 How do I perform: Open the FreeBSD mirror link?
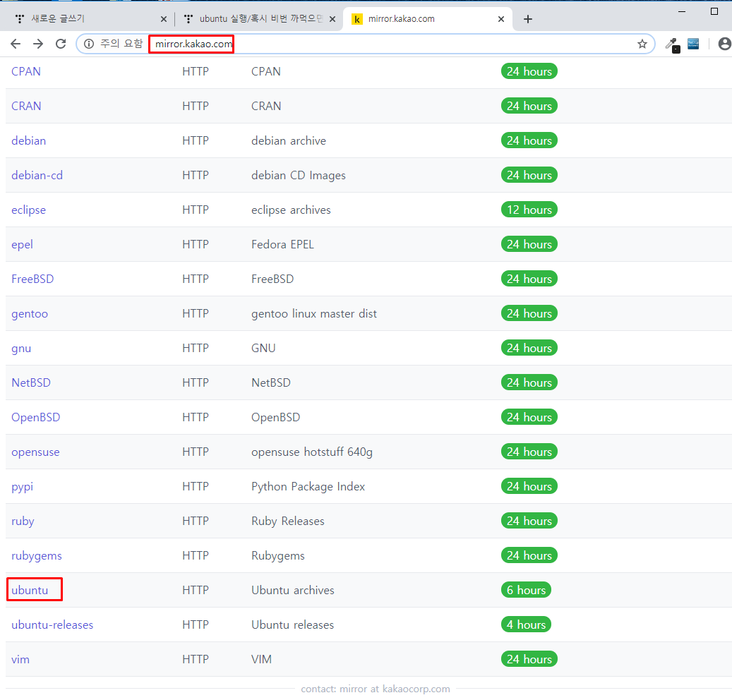pos(32,279)
